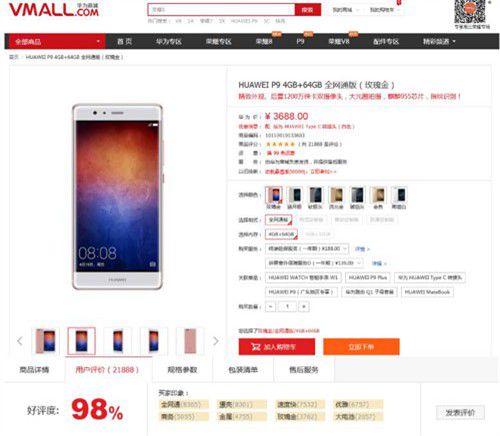Open the second protection service dropdown
This screenshot has height=436, width=500.
(314, 263)
